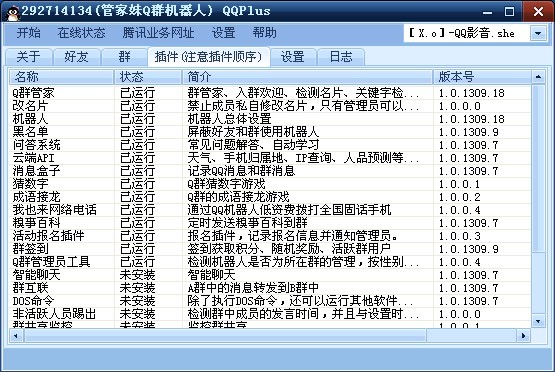The width and height of the screenshot is (555, 372).
Task: Click version 1.0.1309.9 of 黑名单
Action: pos(468,132)
